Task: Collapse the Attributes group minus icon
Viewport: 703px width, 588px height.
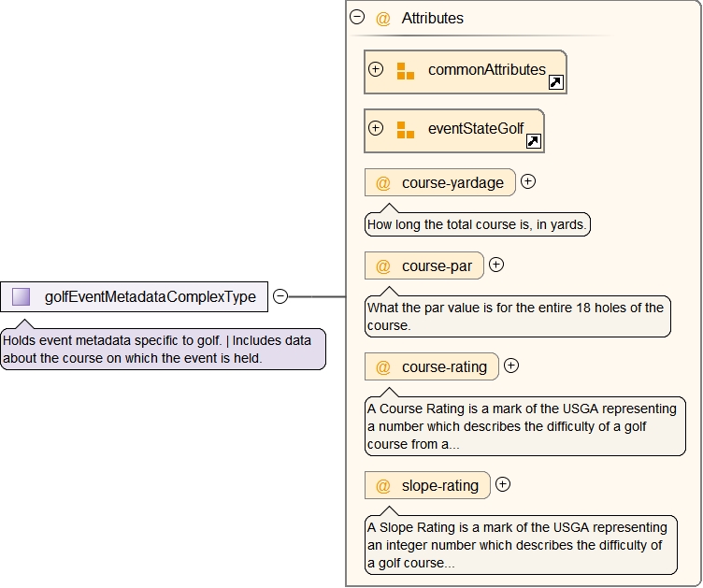Action: [356, 17]
